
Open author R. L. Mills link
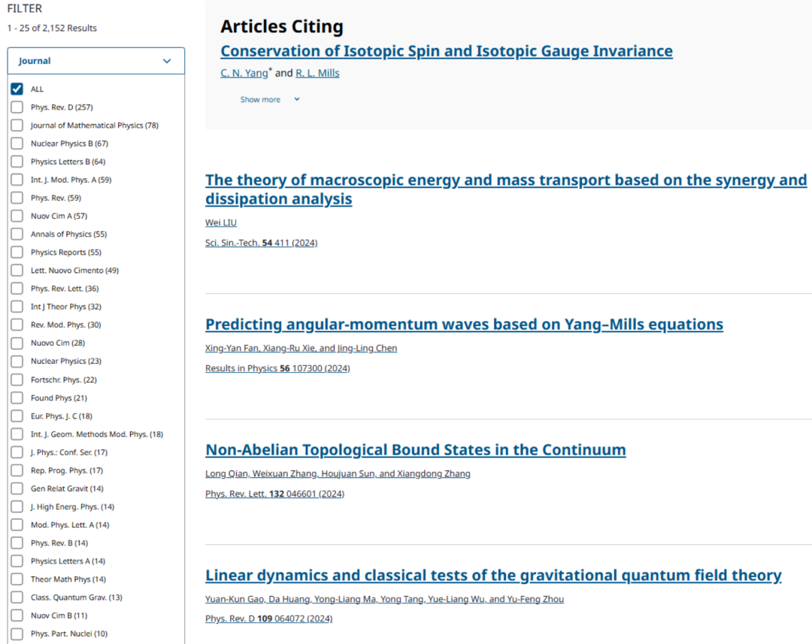pyautogui.click(x=317, y=73)
